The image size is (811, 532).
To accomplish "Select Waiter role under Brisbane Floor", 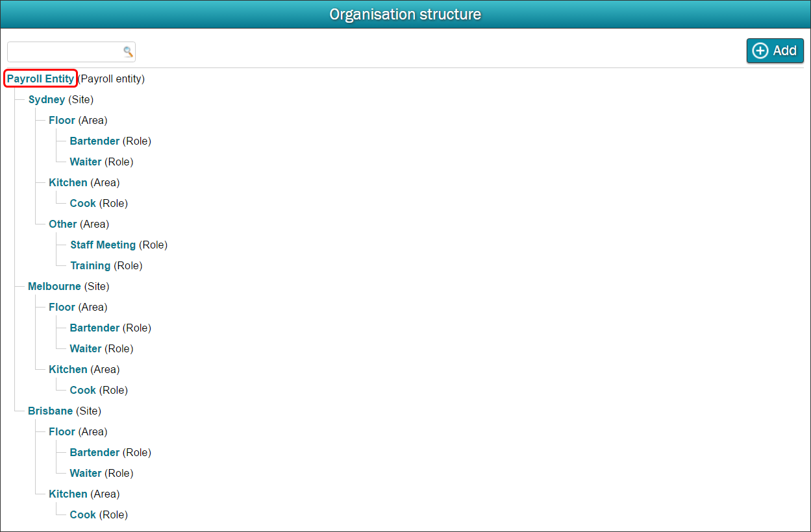I will coord(86,473).
